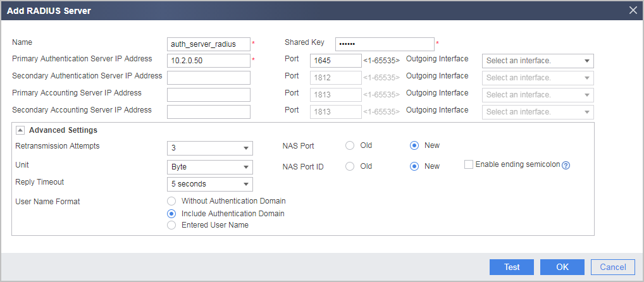Close the Add RADIUS Server dialog

click(x=633, y=10)
